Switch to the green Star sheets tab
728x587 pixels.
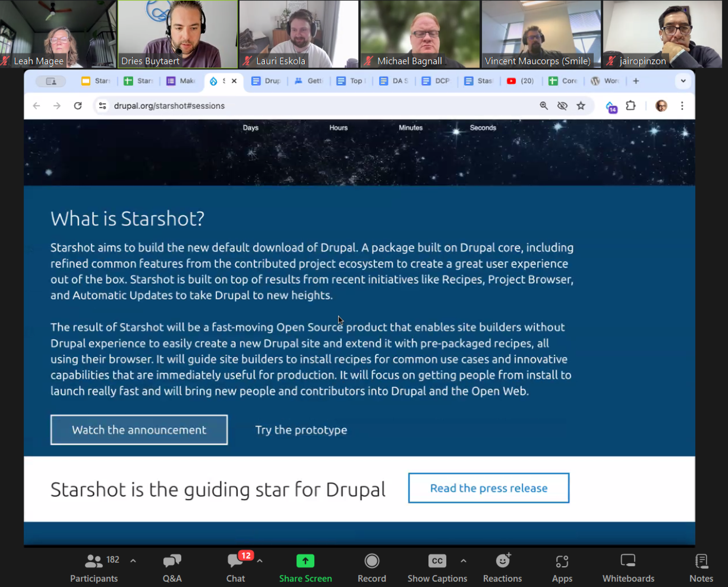pyautogui.click(x=139, y=81)
